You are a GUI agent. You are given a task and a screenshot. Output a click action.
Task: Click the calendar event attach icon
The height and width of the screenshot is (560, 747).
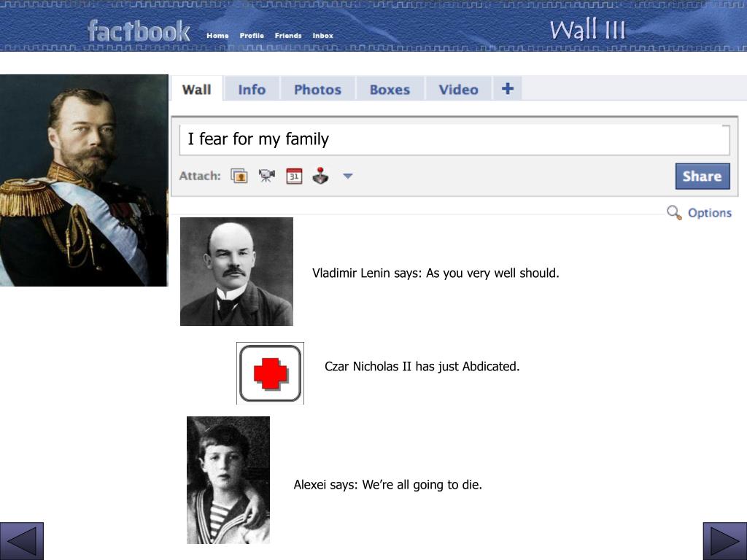[294, 176]
